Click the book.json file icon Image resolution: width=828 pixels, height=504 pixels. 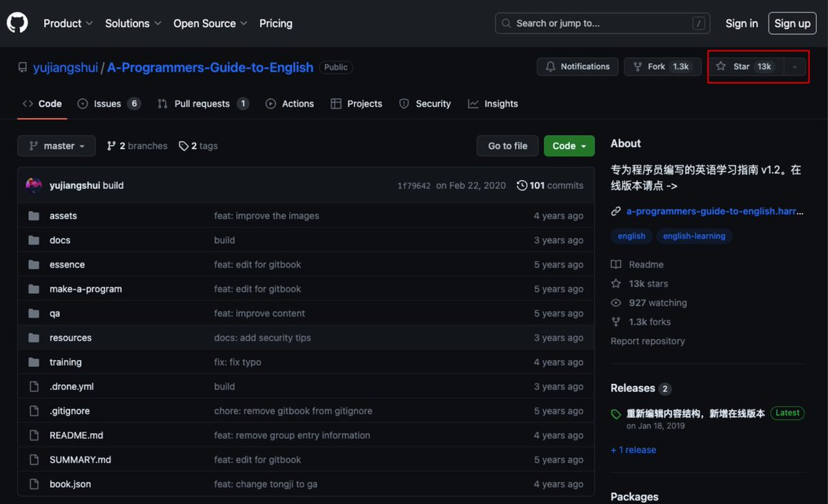34,484
